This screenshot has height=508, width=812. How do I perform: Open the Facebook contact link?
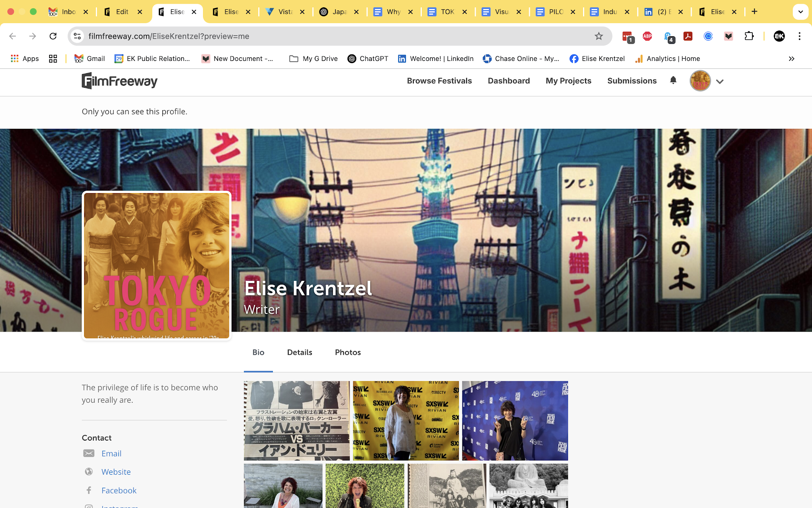[x=119, y=491]
